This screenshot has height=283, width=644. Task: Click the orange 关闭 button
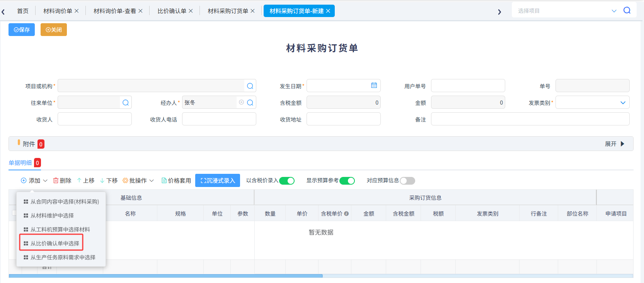pyautogui.click(x=54, y=29)
